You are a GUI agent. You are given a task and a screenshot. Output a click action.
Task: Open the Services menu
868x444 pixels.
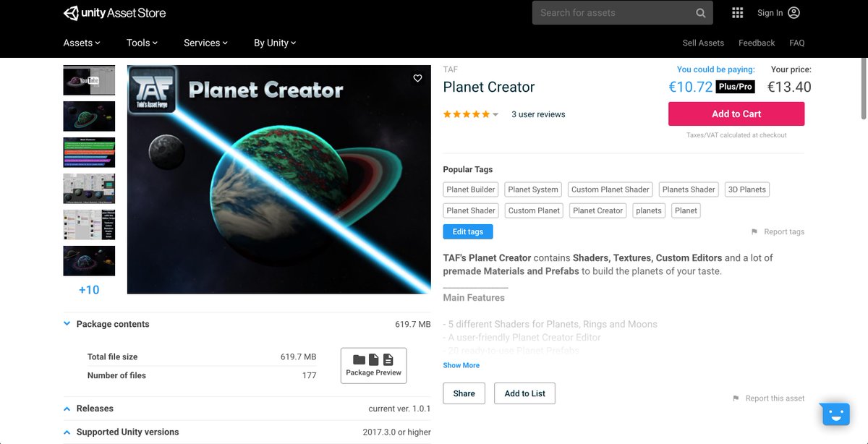205,43
